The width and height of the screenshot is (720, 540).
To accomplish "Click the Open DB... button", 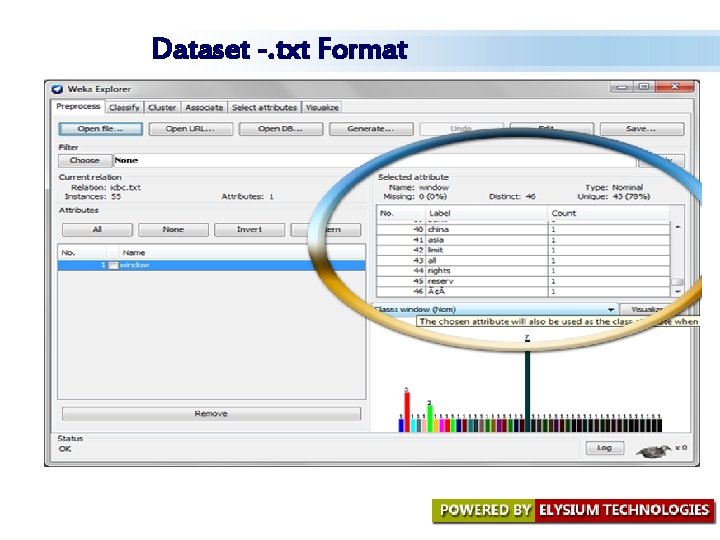I will click(x=281, y=129).
